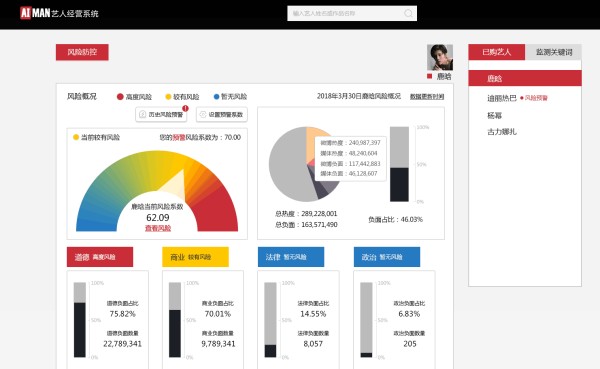Click the red 高度风险 legend dot
Screen dimensions: 600x369
pos(120,96)
